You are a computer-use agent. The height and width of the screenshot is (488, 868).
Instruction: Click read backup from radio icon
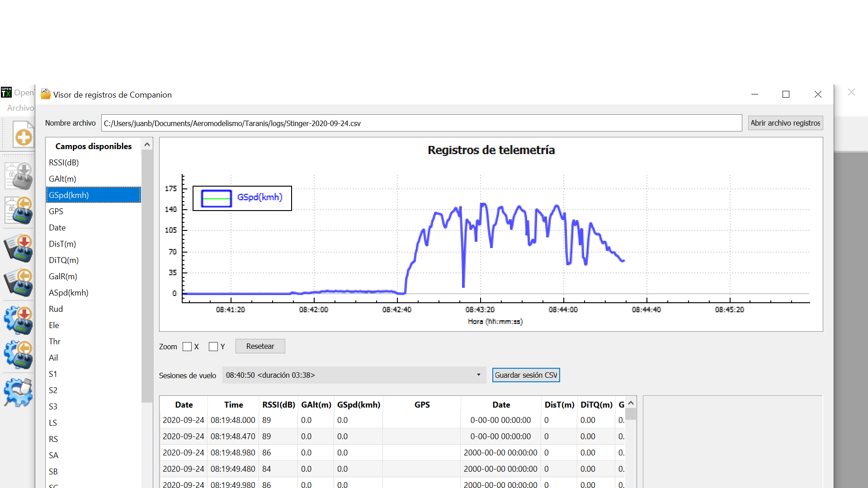[x=19, y=282]
